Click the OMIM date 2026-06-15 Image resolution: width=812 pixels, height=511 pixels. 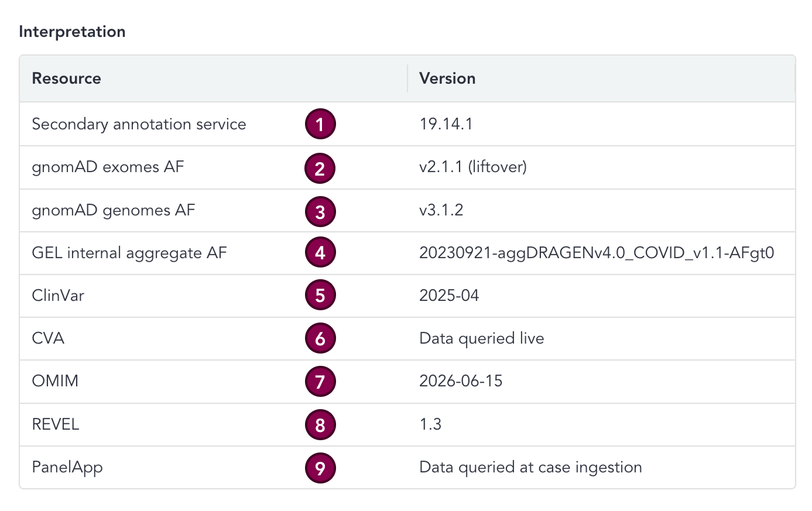click(x=461, y=381)
